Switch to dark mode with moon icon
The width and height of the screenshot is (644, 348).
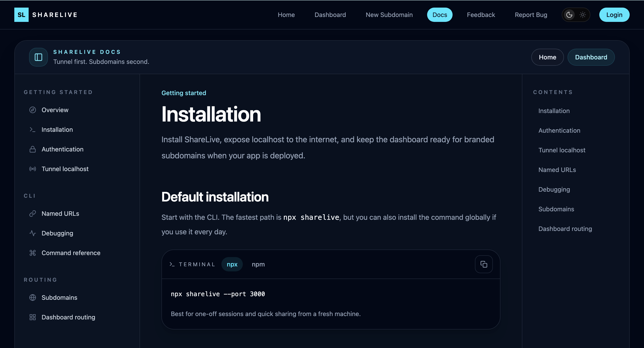569,15
